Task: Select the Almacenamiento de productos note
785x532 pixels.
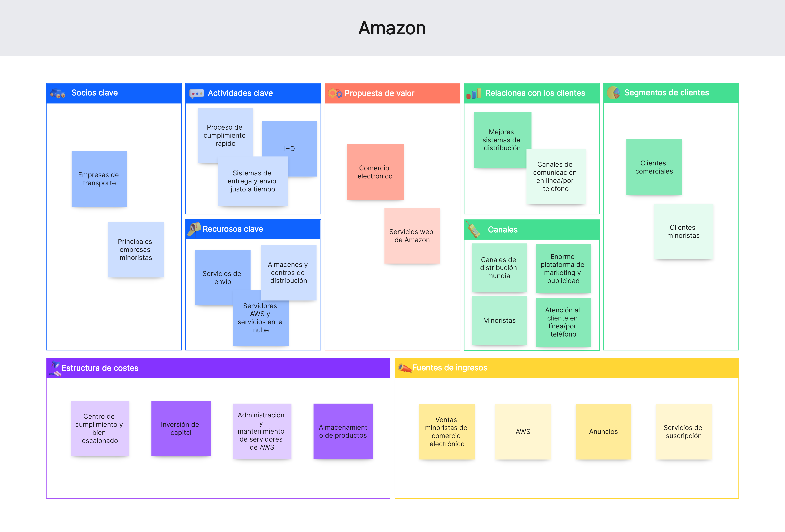Action: click(343, 431)
